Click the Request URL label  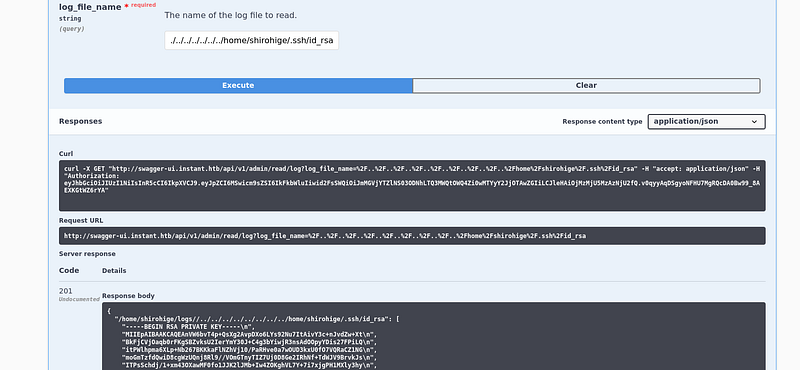pos(81,220)
